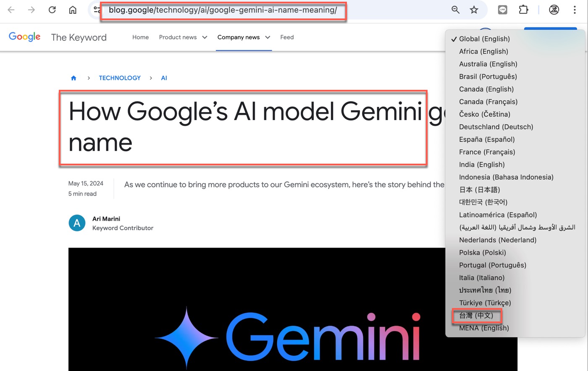
Task: Choose Australia (English) option
Action: 515,64
